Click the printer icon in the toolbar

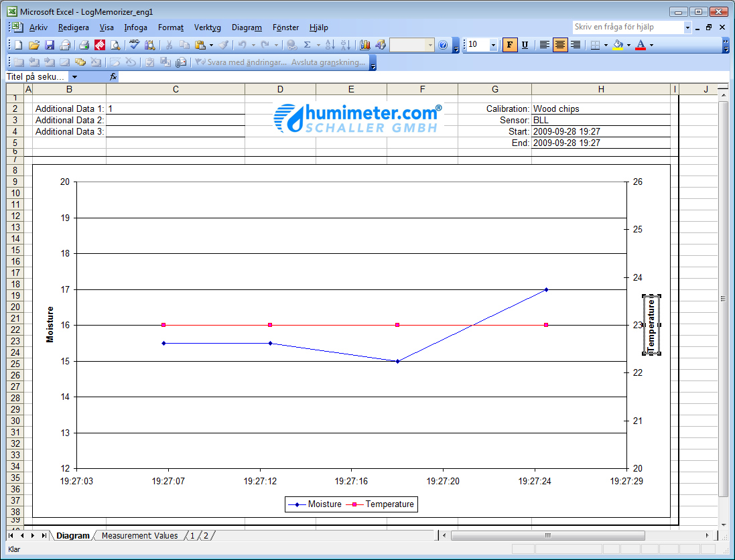84,45
